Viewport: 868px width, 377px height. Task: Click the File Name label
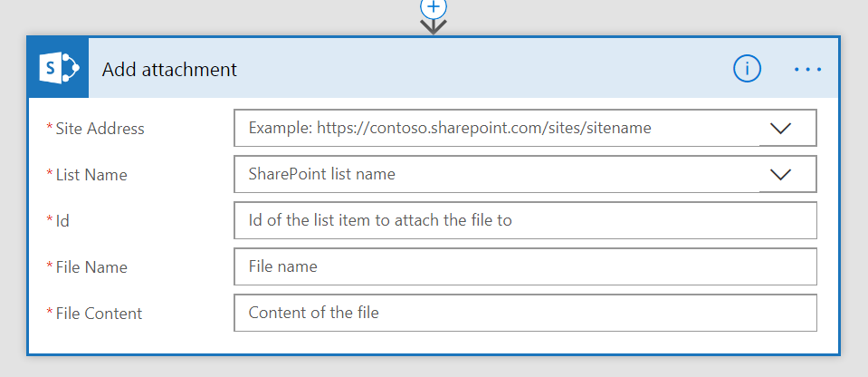pos(91,267)
